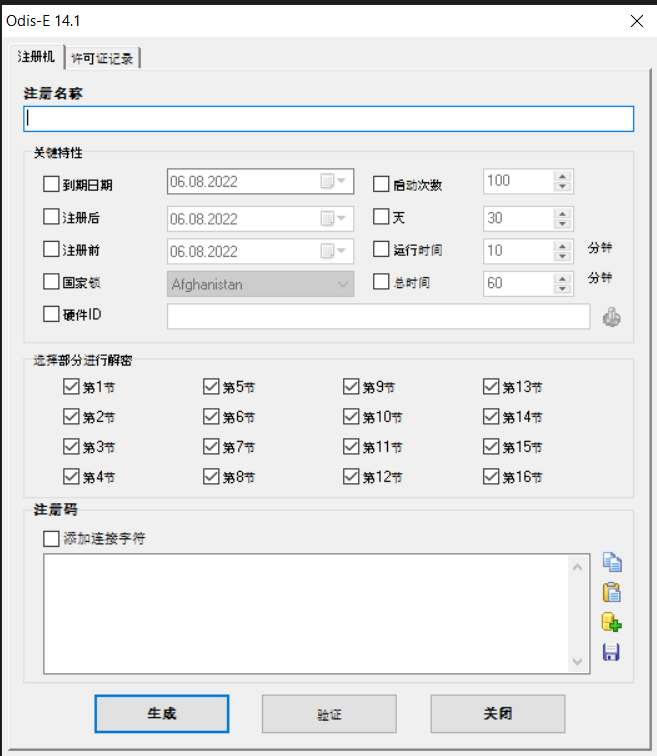This screenshot has height=756, width=657.
Task: Enable the 到期日期 checkbox
Action: pos(52,183)
